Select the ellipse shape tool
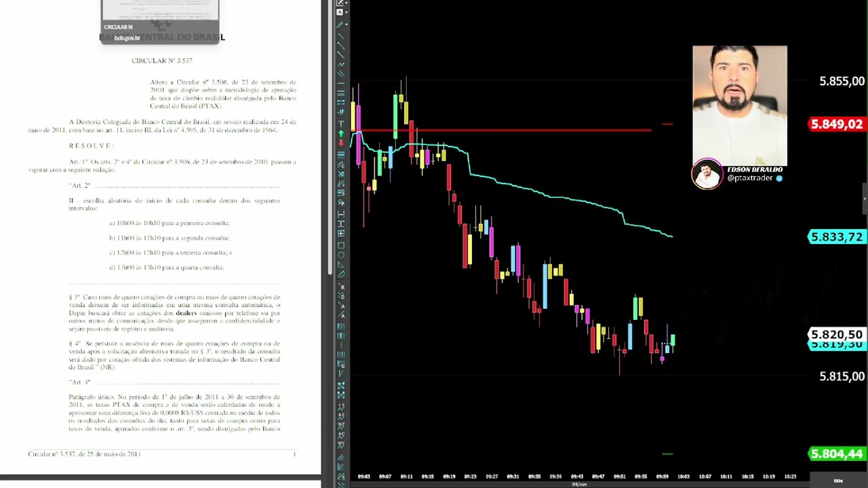 click(x=341, y=255)
